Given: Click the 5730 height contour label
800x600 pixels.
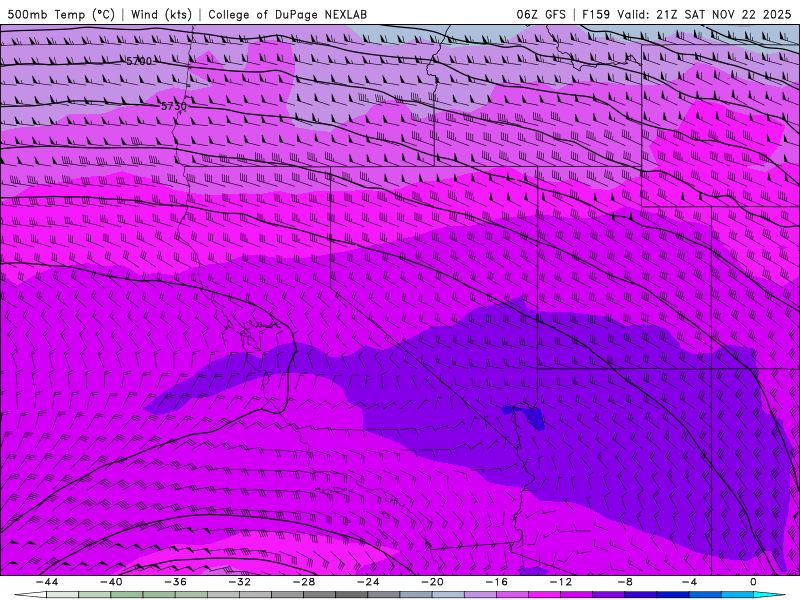Looking at the screenshot, I should 174,106.
